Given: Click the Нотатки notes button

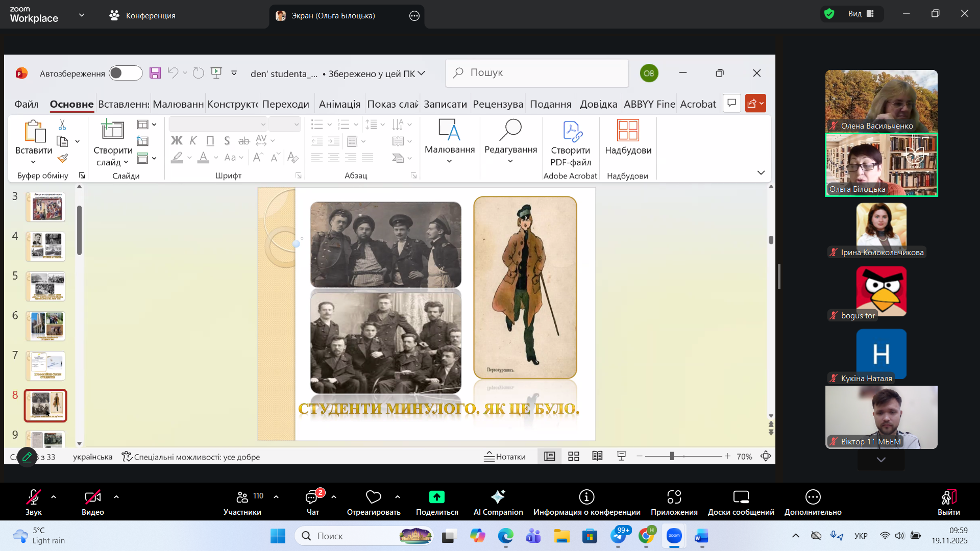Looking at the screenshot, I should (505, 457).
